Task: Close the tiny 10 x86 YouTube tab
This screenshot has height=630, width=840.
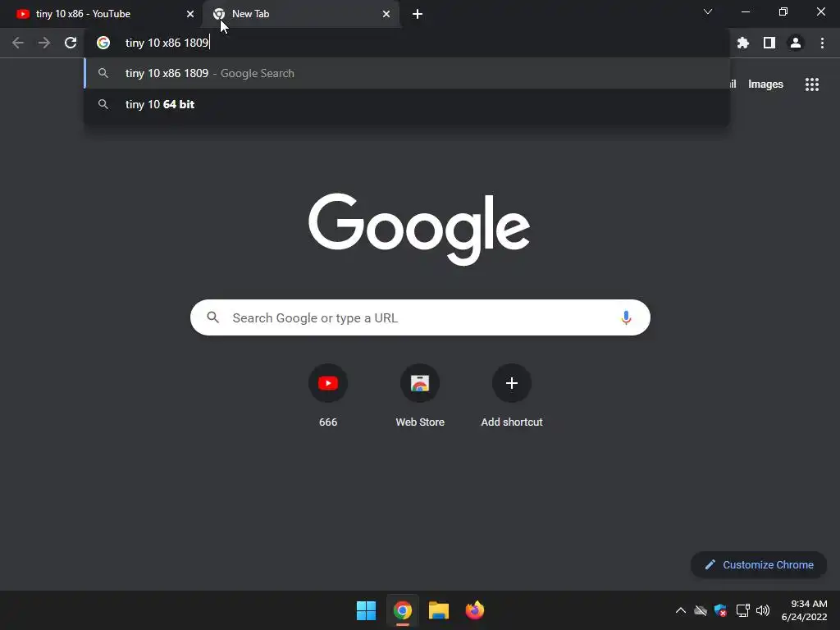Action: 190,14
